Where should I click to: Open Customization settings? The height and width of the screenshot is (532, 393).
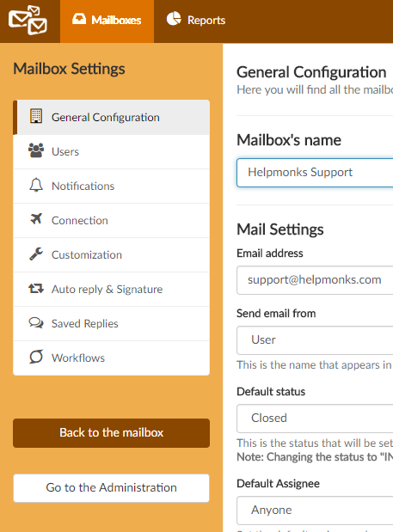tap(111, 254)
